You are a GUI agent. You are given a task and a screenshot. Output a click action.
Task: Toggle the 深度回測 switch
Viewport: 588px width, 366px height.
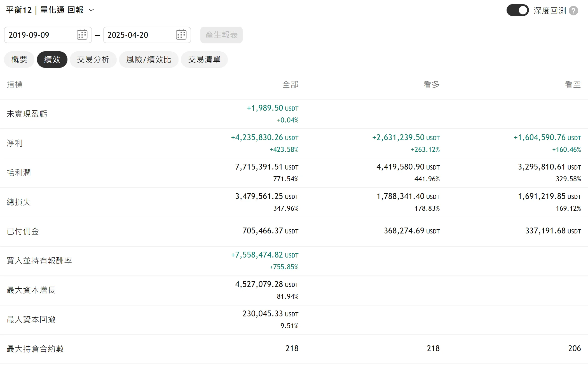pos(517,10)
